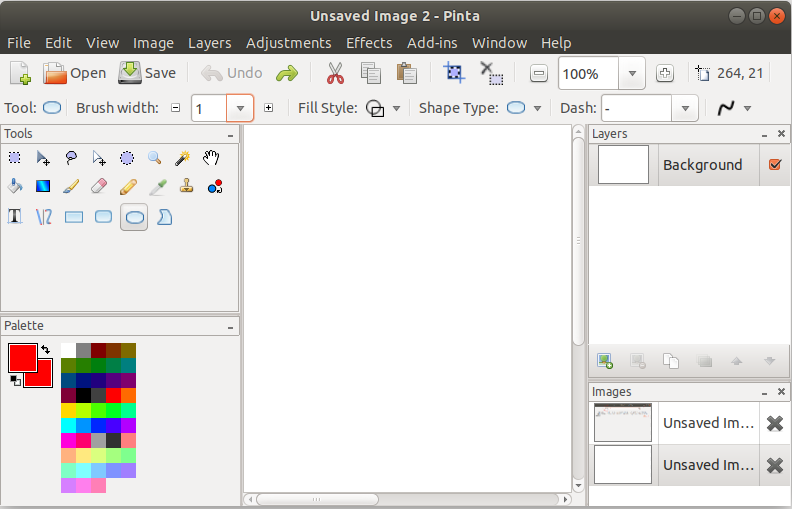
Task: Click the Deselect All icon
Action: pyautogui.click(x=491, y=73)
